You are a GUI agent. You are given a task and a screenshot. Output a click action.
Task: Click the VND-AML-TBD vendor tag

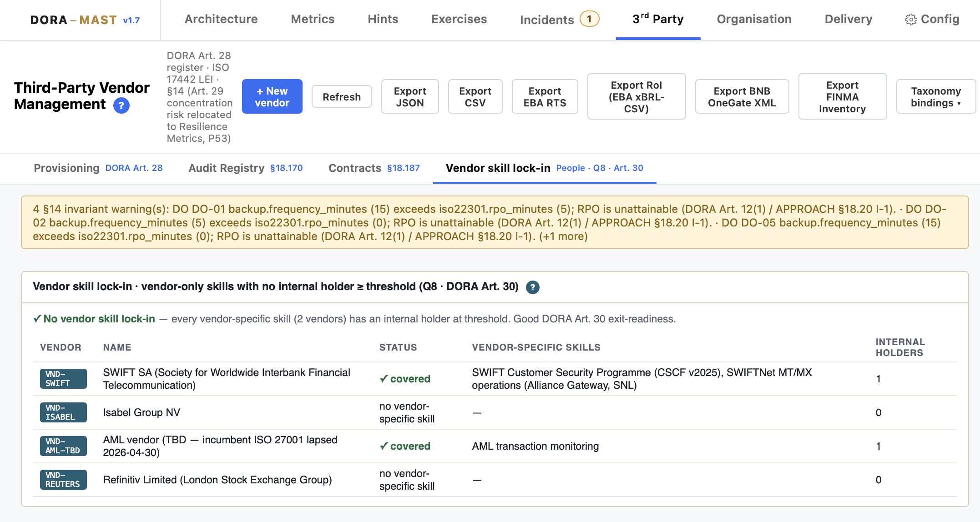pos(63,446)
